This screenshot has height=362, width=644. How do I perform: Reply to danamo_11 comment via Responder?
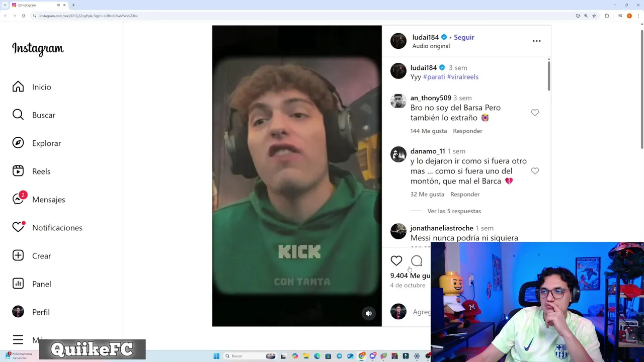[x=465, y=194]
